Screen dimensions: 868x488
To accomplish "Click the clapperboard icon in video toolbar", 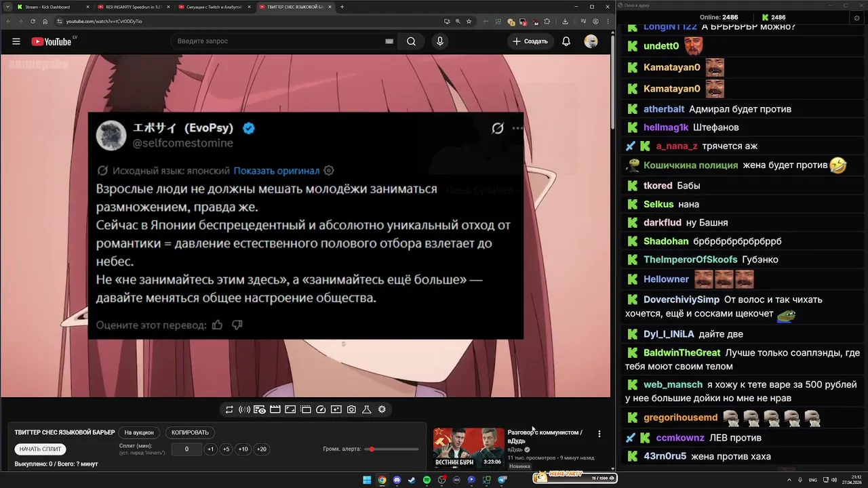I will click(275, 409).
